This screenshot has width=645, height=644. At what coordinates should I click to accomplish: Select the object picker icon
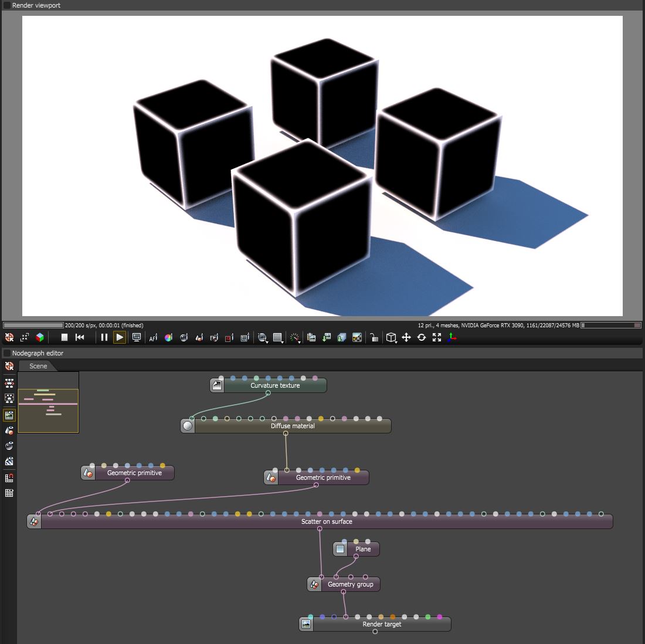coord(199,337)
